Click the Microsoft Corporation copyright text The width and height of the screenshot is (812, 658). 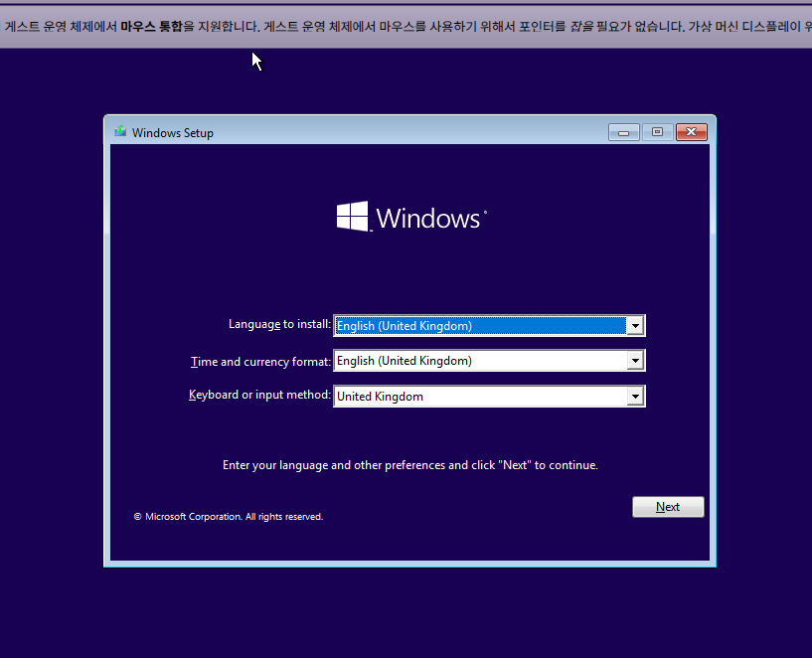click(x=229, y=517)
